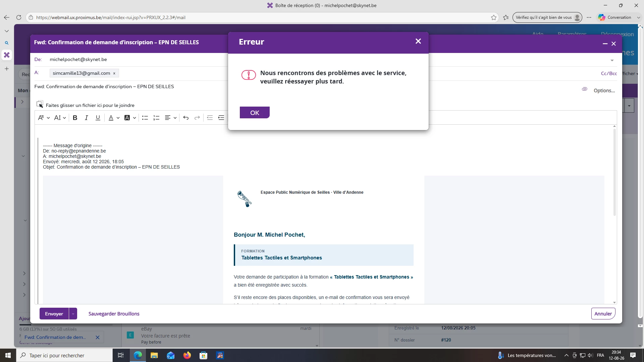Expand the De sender dropdown

(x=612, y=60)
